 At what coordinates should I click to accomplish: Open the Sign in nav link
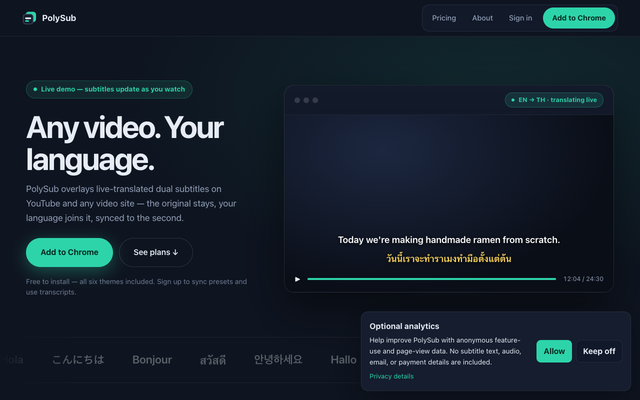pyautogui.click(x=520, y=18)
